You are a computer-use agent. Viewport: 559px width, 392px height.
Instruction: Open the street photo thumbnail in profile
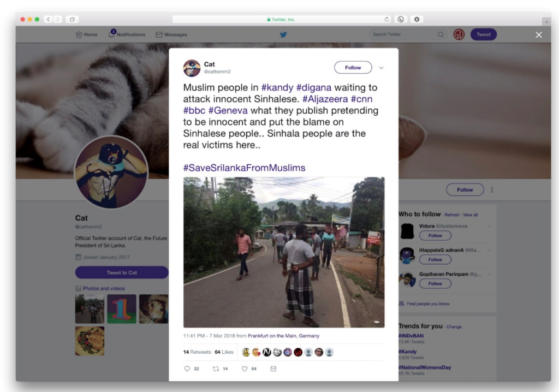point(90,309)
